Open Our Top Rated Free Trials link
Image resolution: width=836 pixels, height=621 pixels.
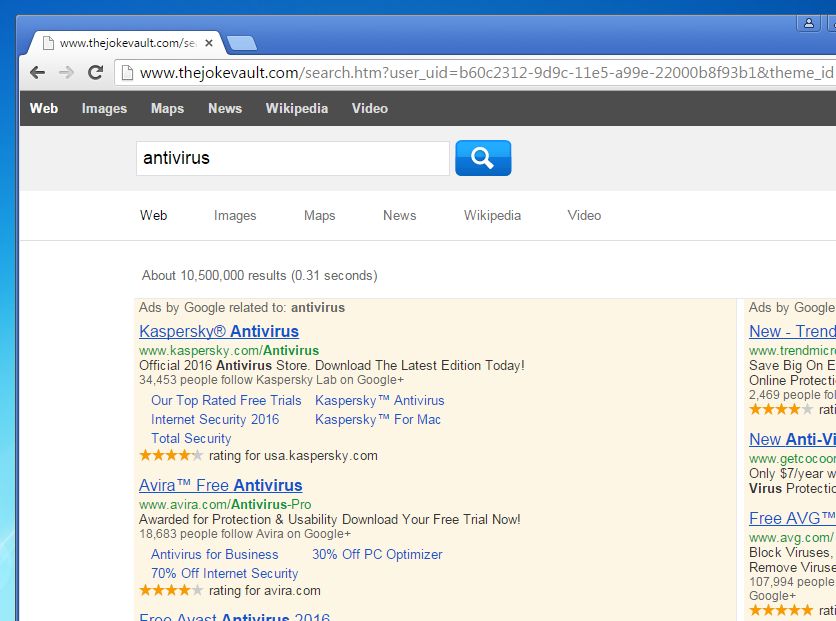coord(226,400)
